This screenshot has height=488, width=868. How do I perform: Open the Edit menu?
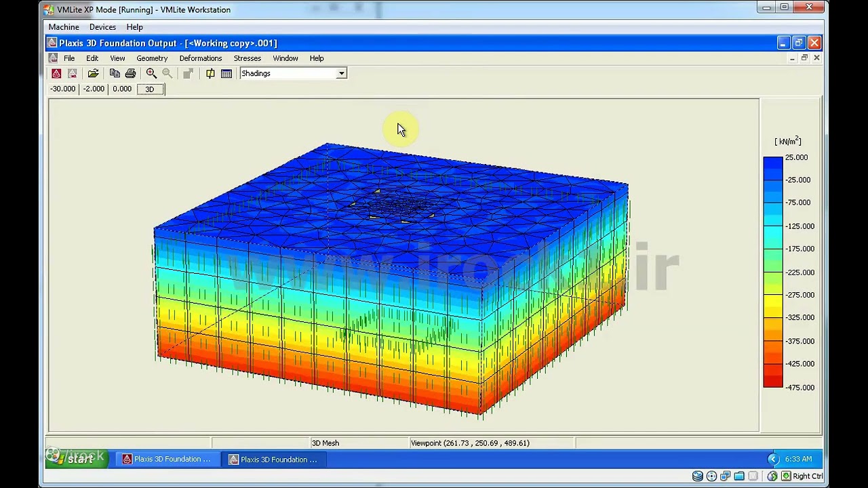click(x=92, y=58)
